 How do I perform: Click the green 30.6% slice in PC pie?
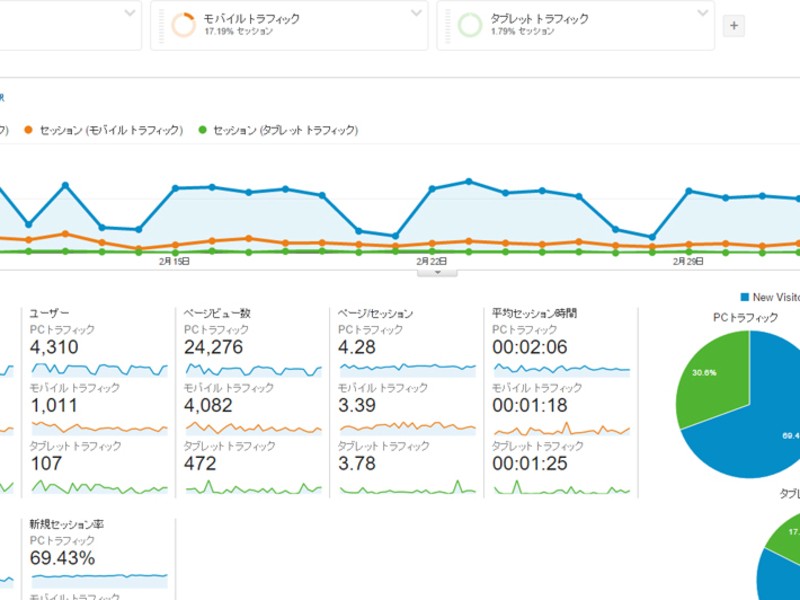[x=708, y=380]
